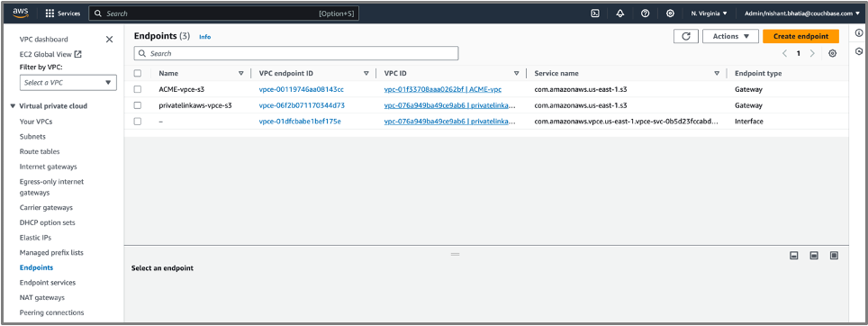
Task: Open the Info link beside Endpoints
Action: tap(204, 37)
